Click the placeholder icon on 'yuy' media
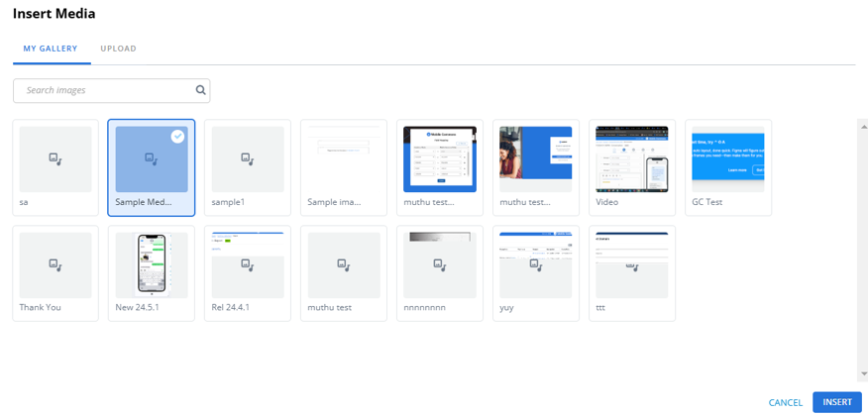The height and width of the screenshot is (415, 868). pyautogui.click(x=536, y=265)
